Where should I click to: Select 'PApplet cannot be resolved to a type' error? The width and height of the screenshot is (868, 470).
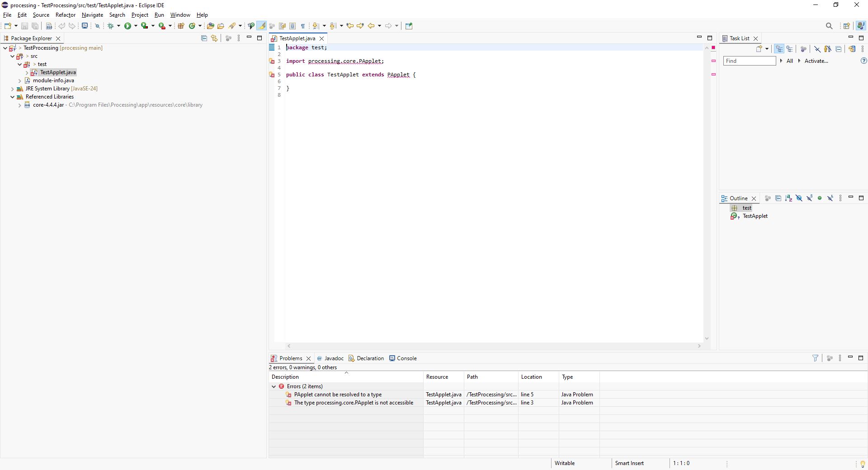(338, 395)
